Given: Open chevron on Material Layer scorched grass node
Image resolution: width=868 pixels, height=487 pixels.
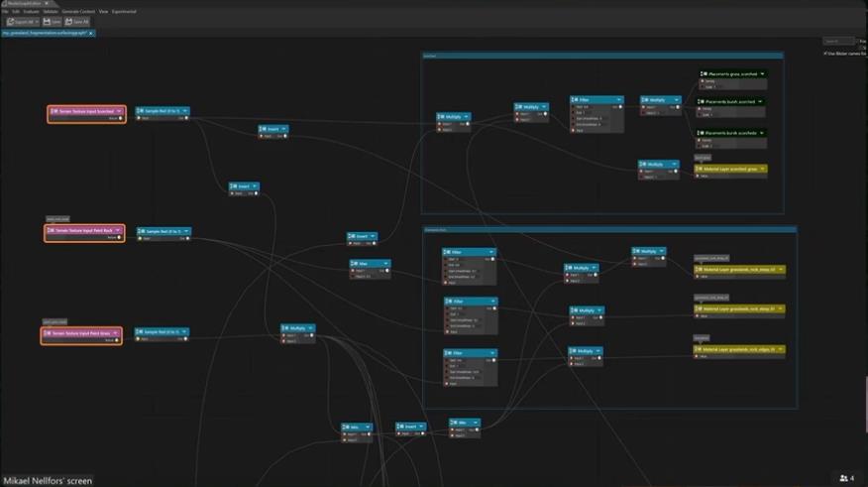Looking at the screenshot, I should pos(762,169).
